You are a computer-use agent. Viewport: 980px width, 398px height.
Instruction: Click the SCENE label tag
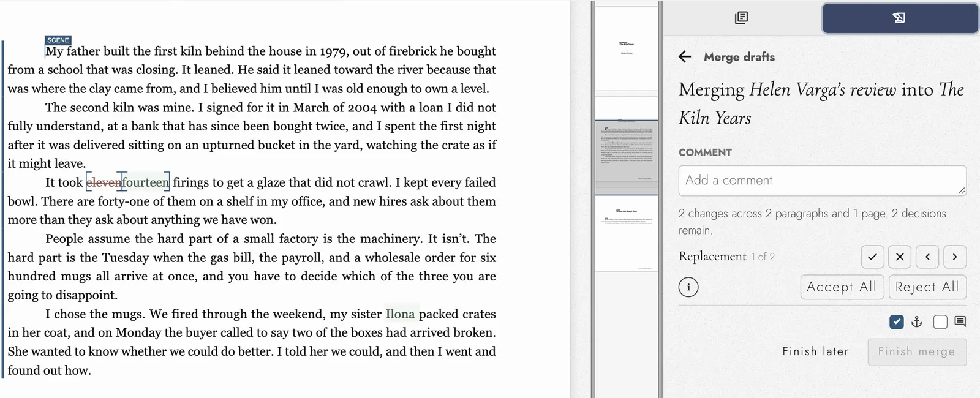point(58,40)
